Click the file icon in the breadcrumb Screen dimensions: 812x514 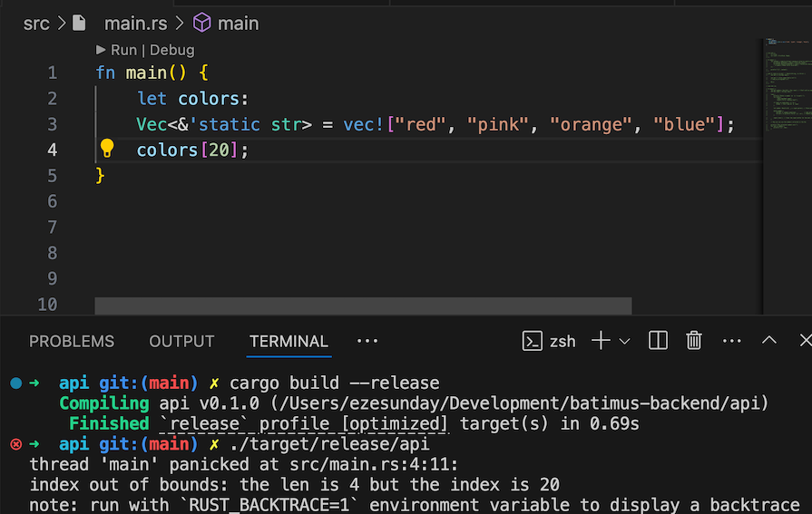[80, 24]
